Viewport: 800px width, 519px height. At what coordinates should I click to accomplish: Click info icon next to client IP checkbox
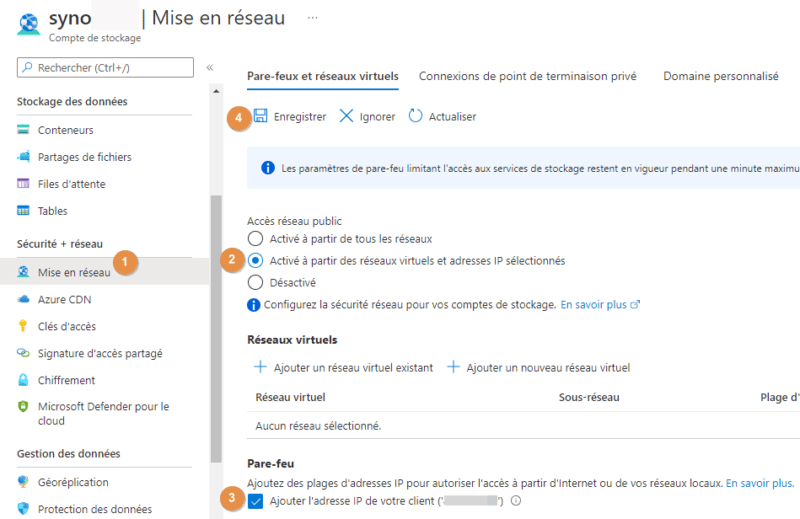coord(516,501)
